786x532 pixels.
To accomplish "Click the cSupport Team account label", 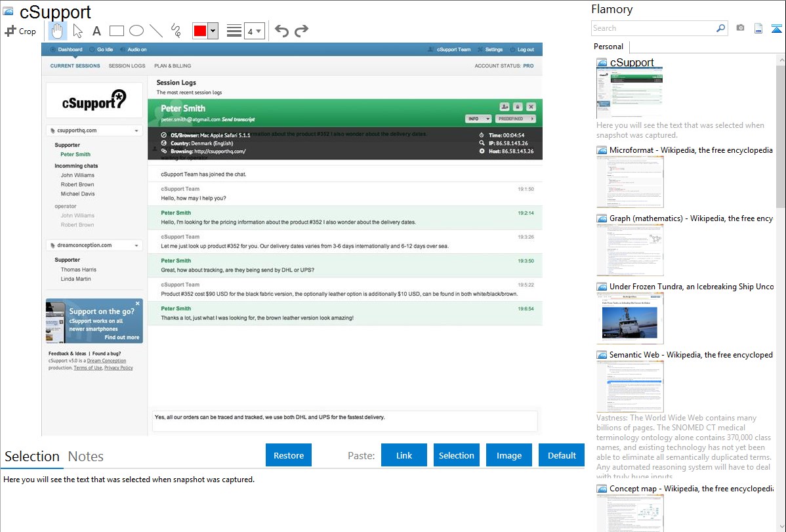I will click(449, 50).
